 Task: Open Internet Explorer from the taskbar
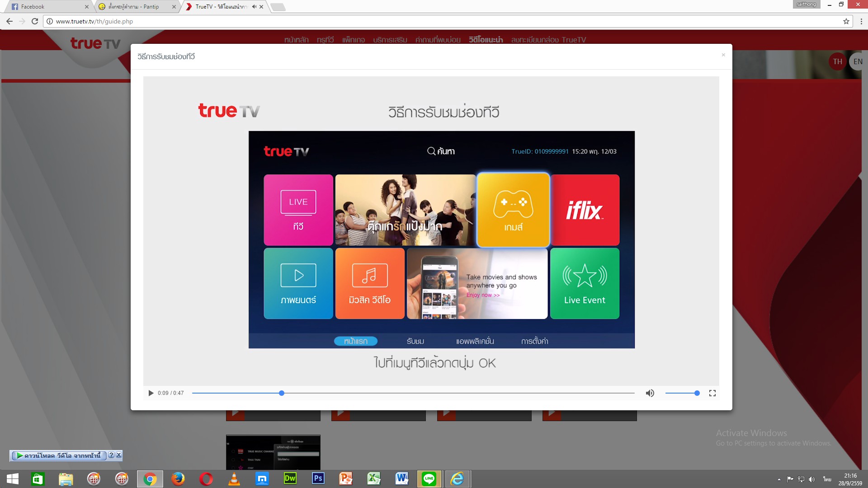(457, 479)
